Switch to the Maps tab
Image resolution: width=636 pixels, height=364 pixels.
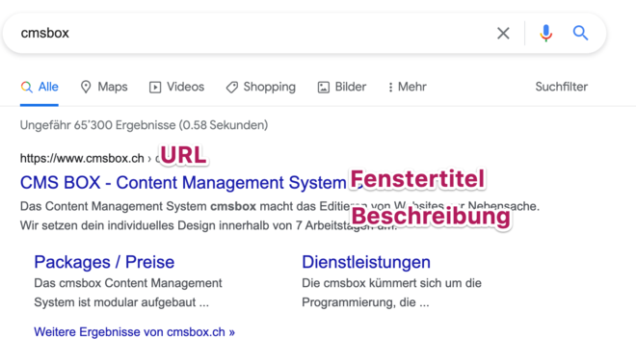click(104, 87)
